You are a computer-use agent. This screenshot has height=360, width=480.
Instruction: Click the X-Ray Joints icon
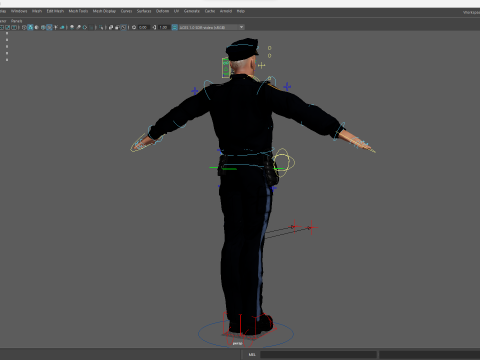point(124,27)
